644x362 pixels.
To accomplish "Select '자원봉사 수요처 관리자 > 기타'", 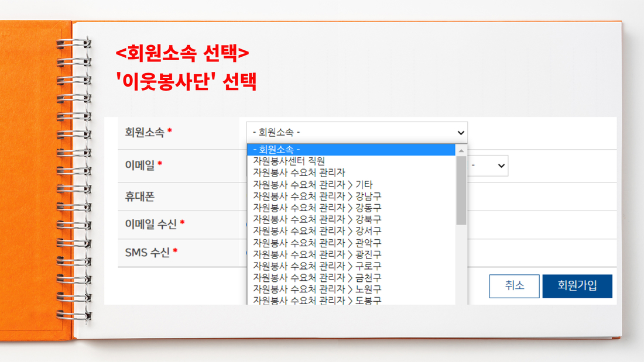I will [x=351, y=184].
